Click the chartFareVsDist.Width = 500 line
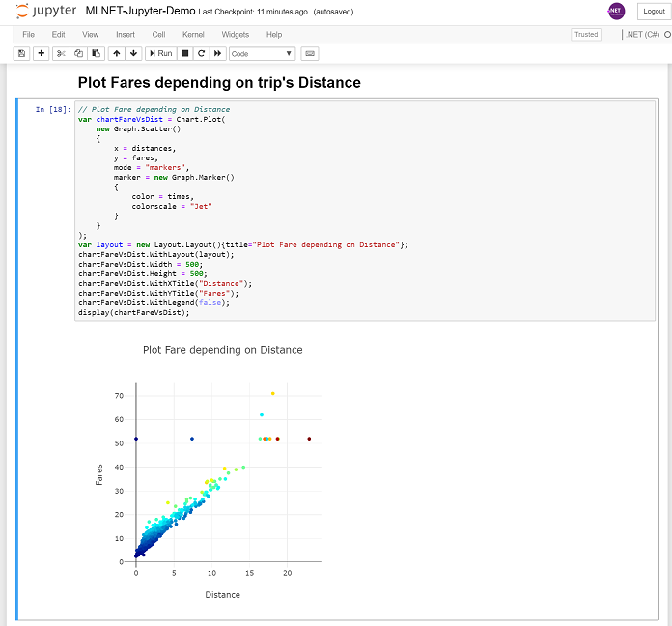The image size is (672, 626). pos(141,264)
